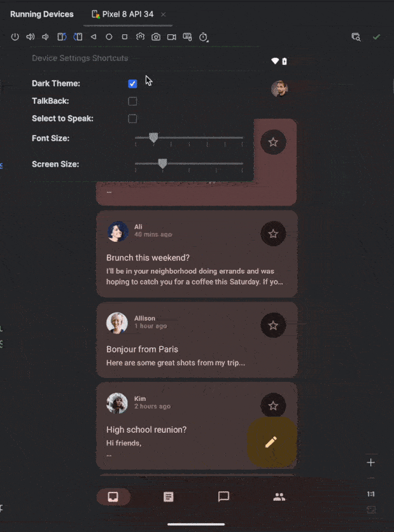Screen dimensions: 394x532
Task: Zoom in with the plus button
Action: (371, 463)
